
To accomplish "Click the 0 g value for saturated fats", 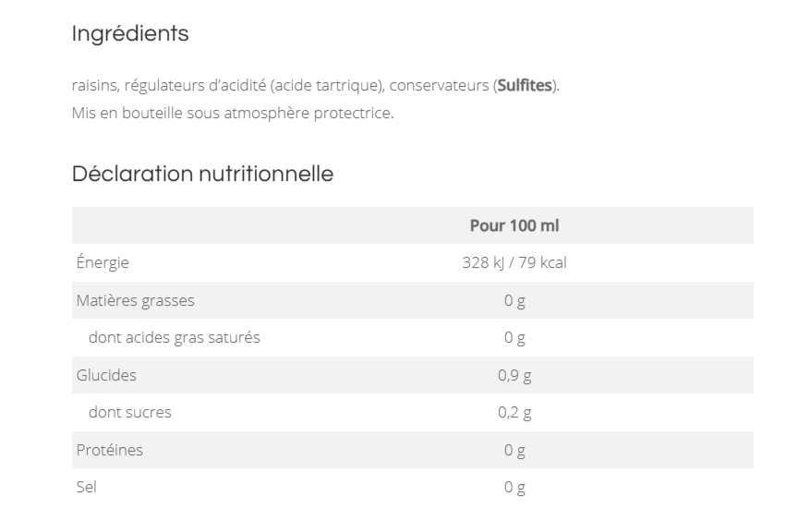I will click(x=514, y=338).
